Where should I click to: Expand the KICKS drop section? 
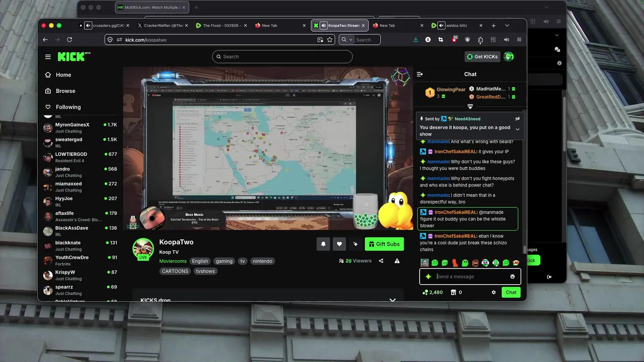392,300
